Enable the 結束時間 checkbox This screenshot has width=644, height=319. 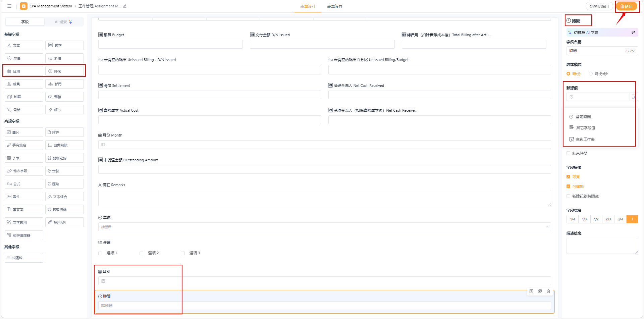click(x=569, y=153)
